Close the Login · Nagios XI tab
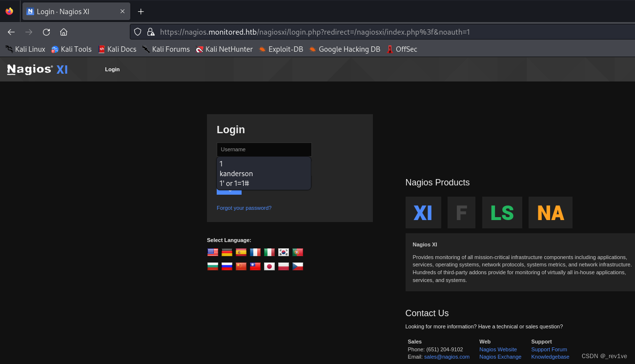635x364 pixels. 123,11
